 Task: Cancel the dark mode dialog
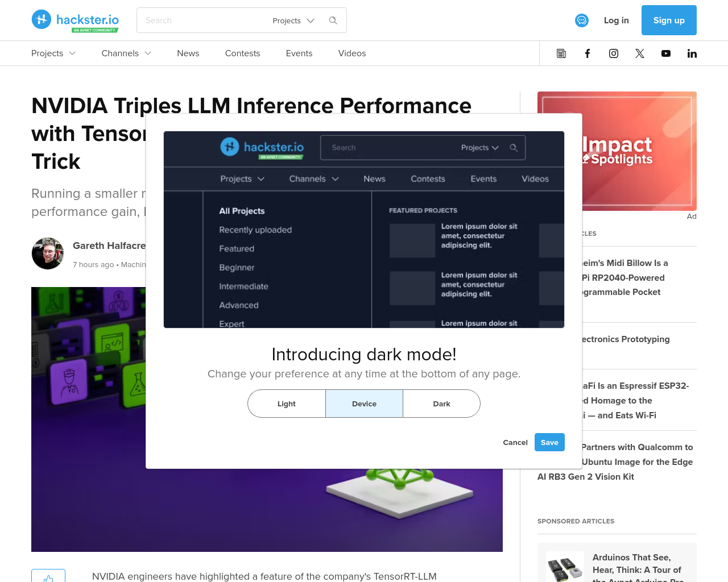pos(515,442)
